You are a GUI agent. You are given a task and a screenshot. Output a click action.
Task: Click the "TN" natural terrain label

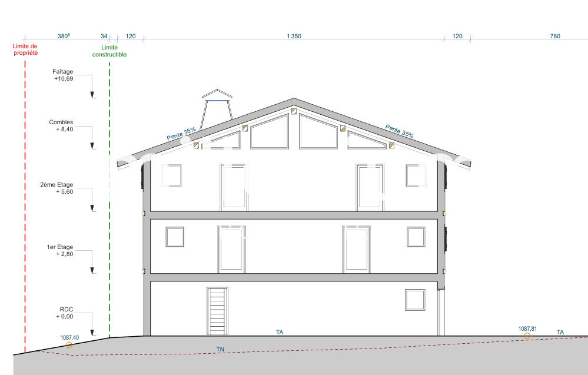click(220, 350)
